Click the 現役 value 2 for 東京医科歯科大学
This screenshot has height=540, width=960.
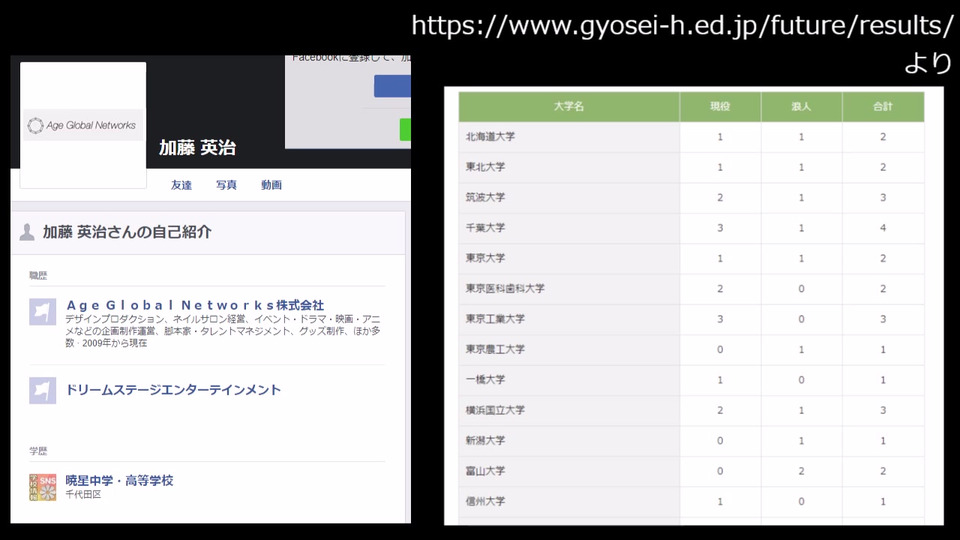tap(720, 288)
